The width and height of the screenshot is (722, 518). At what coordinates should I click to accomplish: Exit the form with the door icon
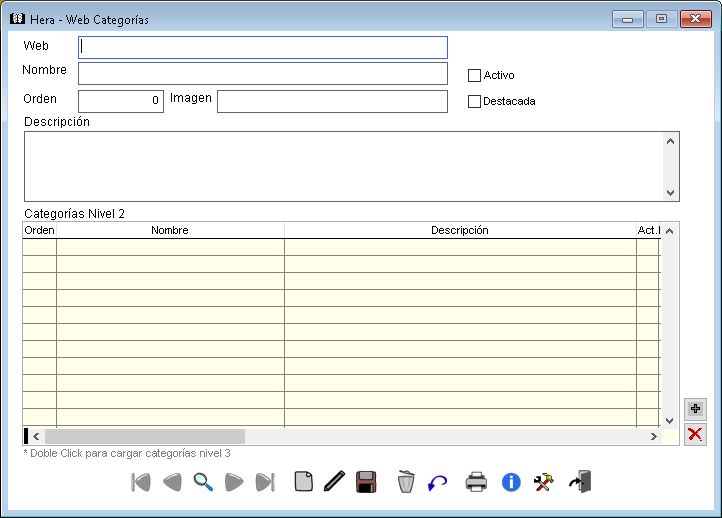point(581,482)
